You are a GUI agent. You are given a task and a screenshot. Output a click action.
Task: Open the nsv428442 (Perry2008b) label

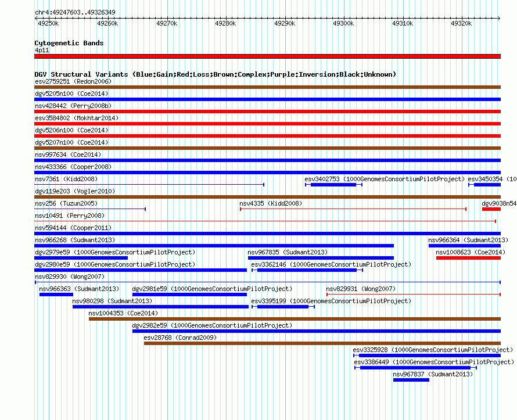73,106
